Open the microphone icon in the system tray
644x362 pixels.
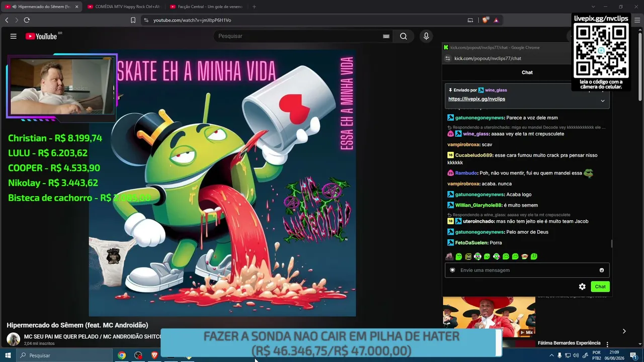(x=559, y=355)
